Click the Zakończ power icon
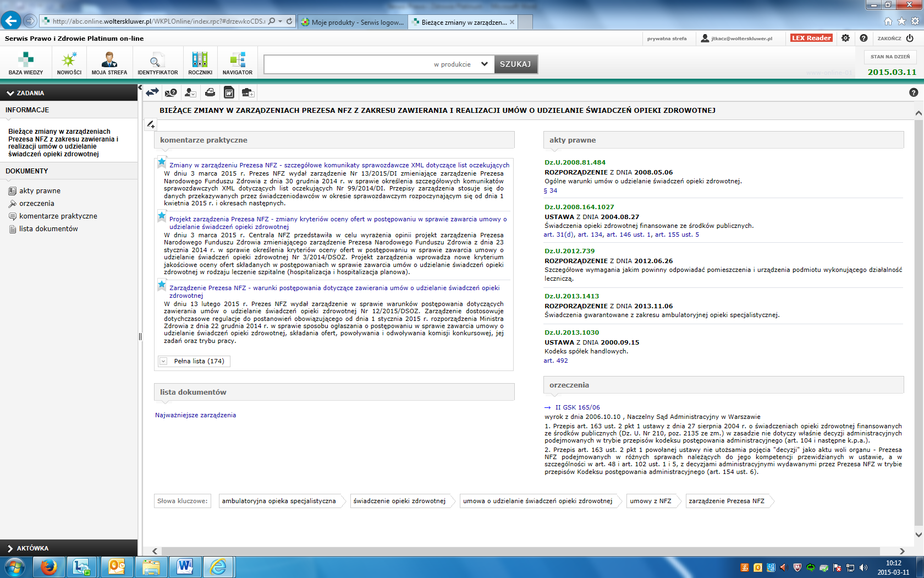Image resolution: width=924 pixels, height=578 pixels. tap(910, 38)
